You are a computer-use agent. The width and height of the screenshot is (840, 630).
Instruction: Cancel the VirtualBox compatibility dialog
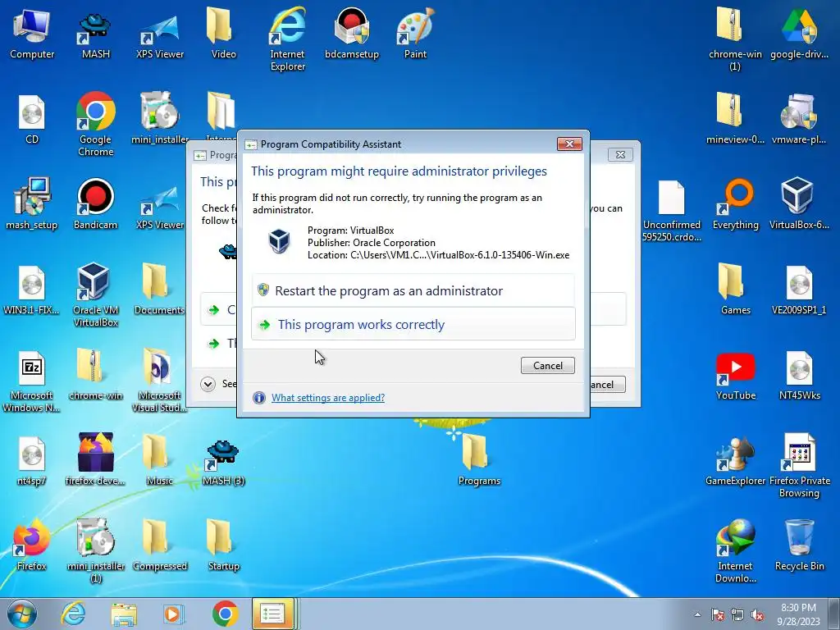(x=547, y=365)
